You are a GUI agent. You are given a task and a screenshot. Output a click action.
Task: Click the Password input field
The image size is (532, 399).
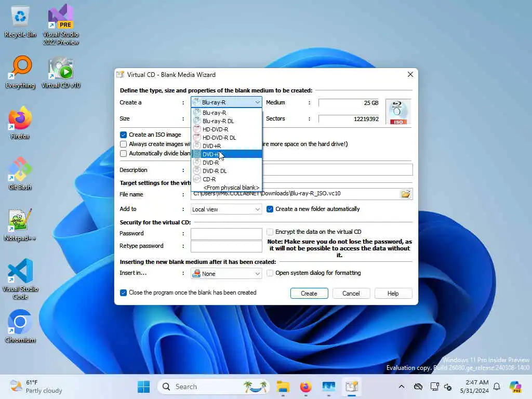click(227, 234)
